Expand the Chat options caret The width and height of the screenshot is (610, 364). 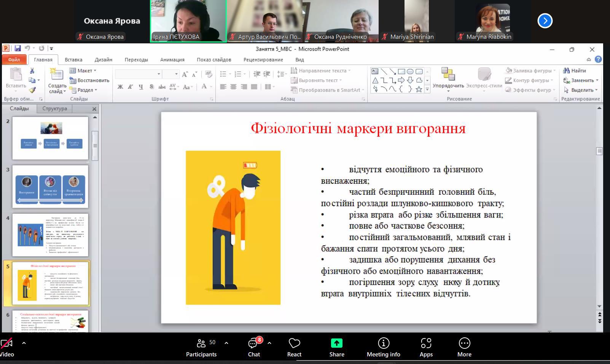[269, 343]
